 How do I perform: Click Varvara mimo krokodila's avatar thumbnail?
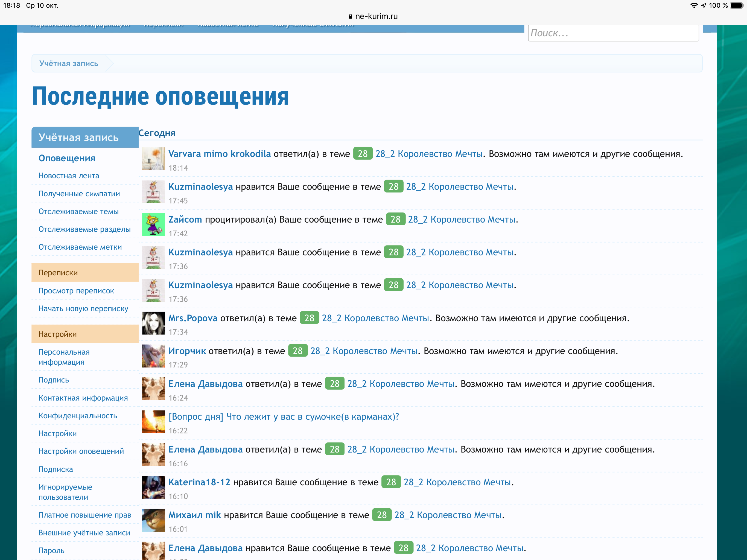click(153, 159)
